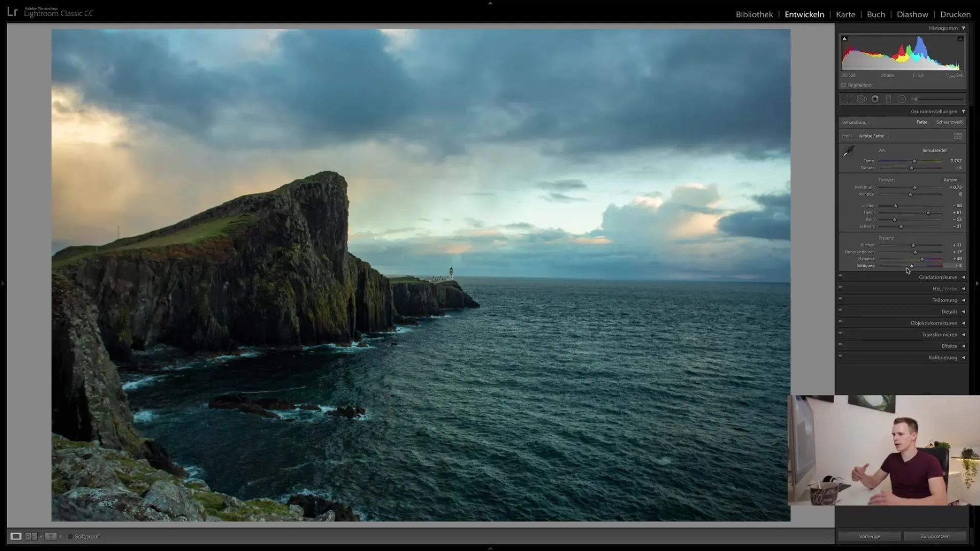Toggle the HSL/Farbe panel switch

pyautogui.click(x=840, y=287)
